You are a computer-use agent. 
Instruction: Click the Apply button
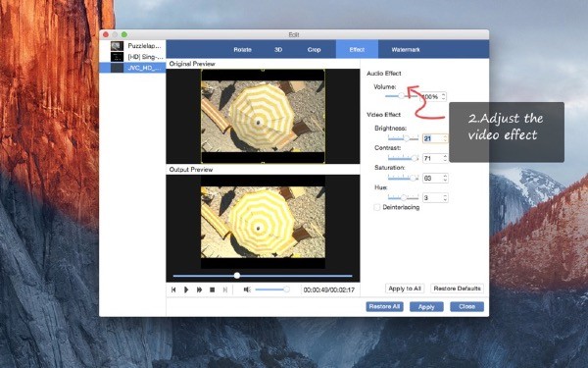[x=426, y=307]
